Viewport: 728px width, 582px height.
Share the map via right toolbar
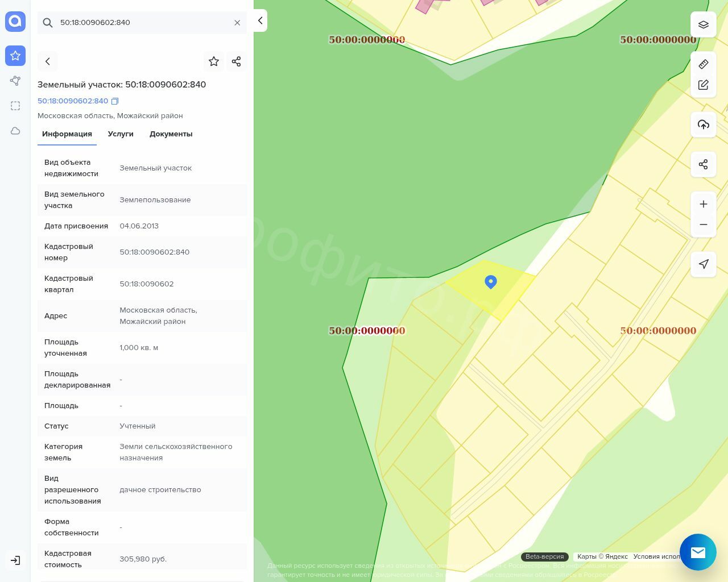(703, 164)
